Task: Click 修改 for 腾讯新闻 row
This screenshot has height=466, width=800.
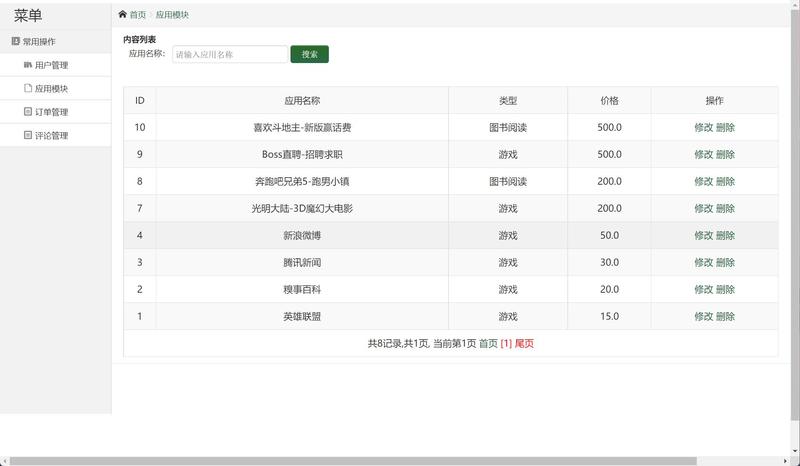Action: pyautogui.click(x=704, y=263)
